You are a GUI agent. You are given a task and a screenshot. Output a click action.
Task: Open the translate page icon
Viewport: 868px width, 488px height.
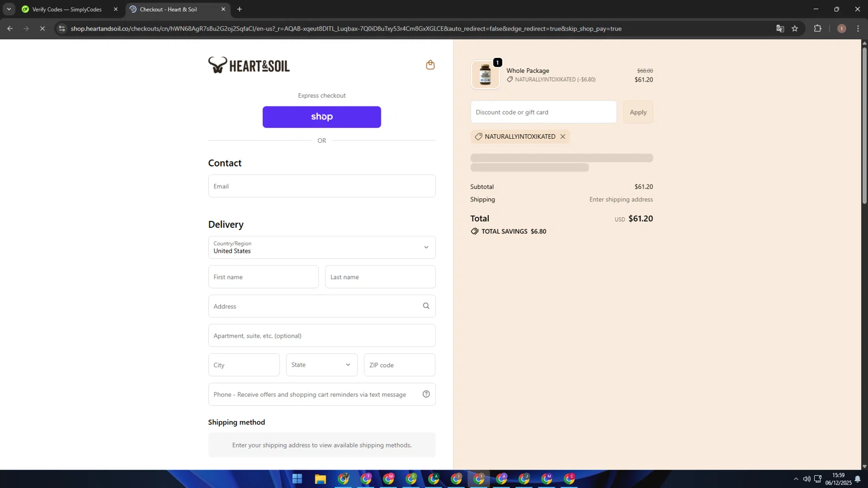[x=780, y=28]
